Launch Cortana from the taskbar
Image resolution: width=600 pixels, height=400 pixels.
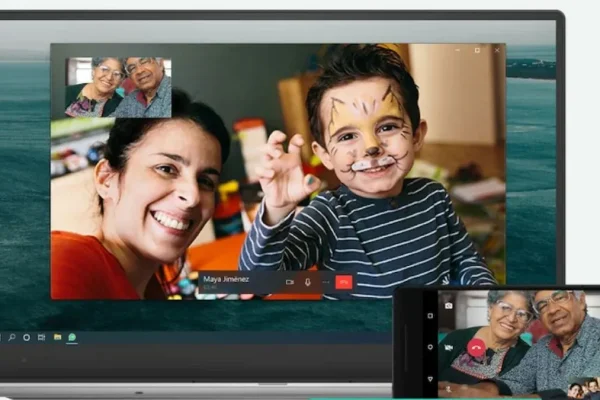tap(26, 337)
